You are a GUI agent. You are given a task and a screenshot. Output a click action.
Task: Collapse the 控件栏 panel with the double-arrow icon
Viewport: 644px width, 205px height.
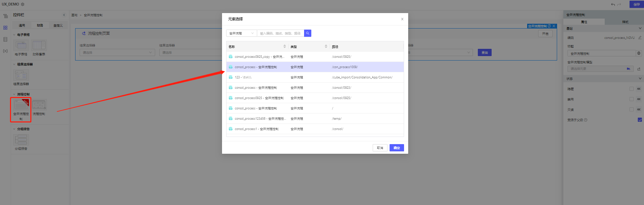pyautogui.click(x=64, y=15)
